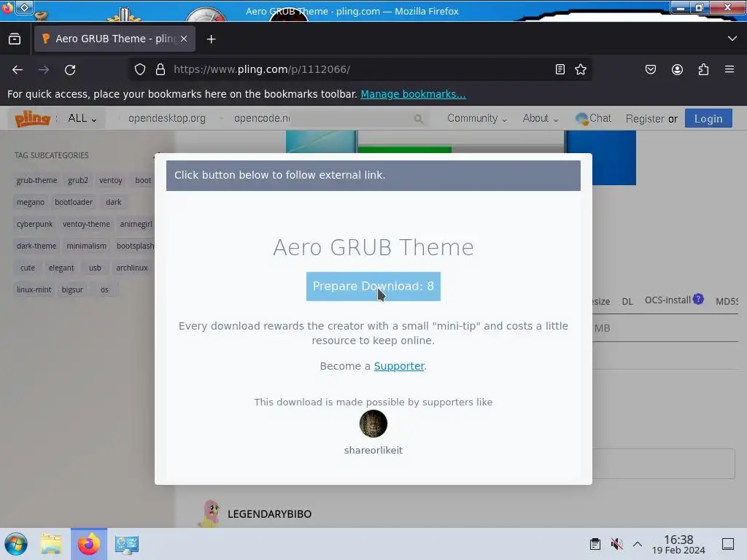Click the shareorlikeit supporter avatar
Viewport: 747px width, 560px height.
point(373,424)
